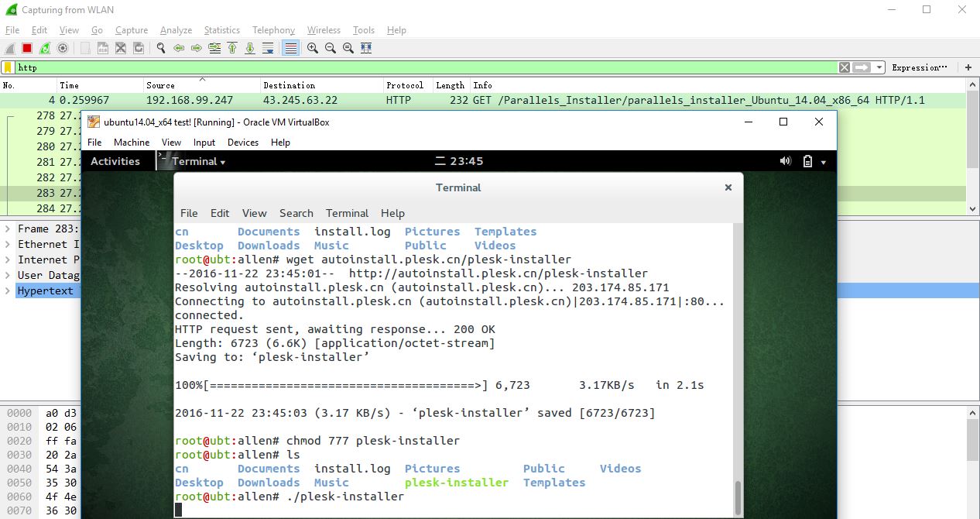The width and height of the screenshot is (980, 519).
Task: Toggle packet list colorize button
Action: click(290, 48)
